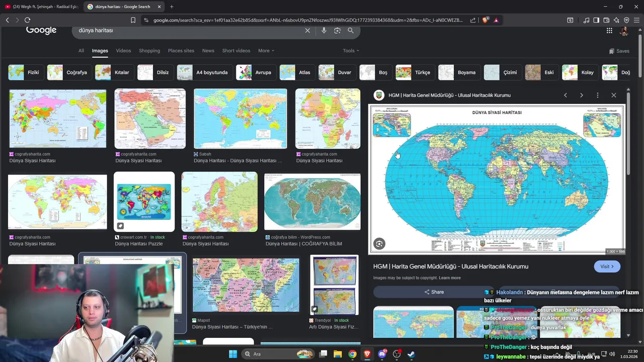Open the Google apps grid
The image size is (644, 362).
tap(609, 31)
